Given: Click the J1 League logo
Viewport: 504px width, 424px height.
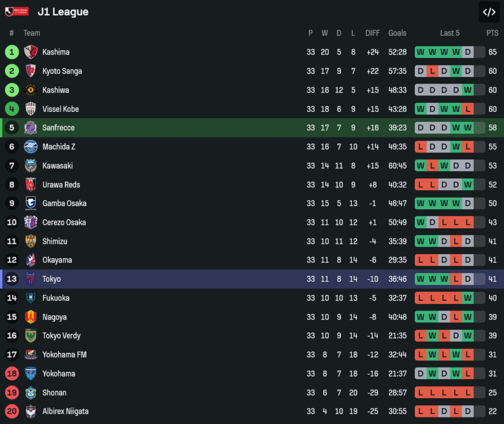Looking at the screenshot, I should tap(17, 12).
